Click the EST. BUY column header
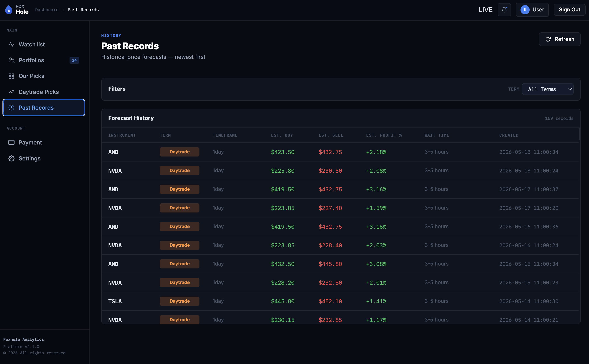Viewport: 589px width, 364px height. point(282,135)
